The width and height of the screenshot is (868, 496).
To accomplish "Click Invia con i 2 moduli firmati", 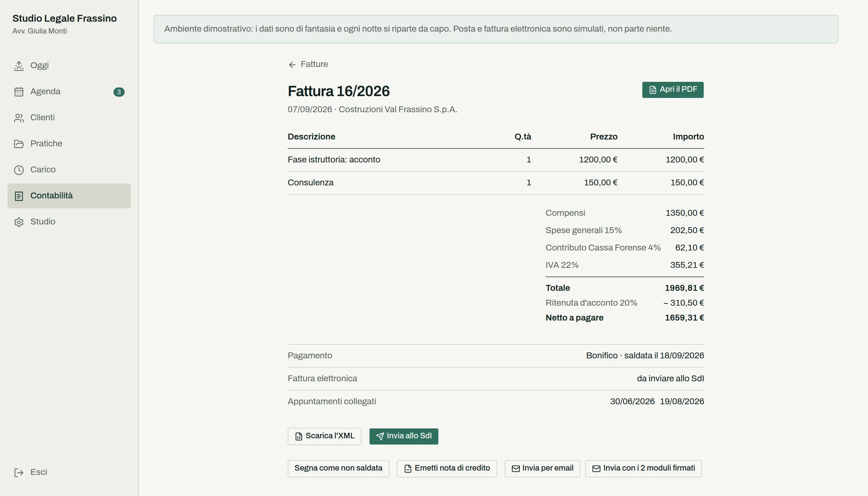I will pyautogui.click(x=643, y=468).
